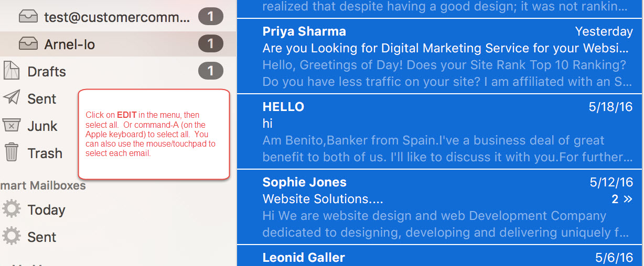The image size is (644, 266).
Task: Open the test@customercomm mailbox
Action: [116, 17]
